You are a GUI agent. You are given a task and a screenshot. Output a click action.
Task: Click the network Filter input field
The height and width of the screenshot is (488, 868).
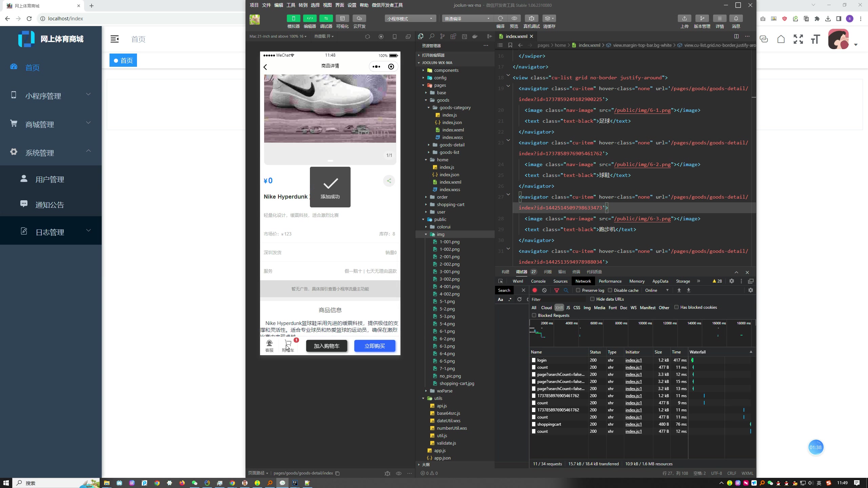pos(558,299)
